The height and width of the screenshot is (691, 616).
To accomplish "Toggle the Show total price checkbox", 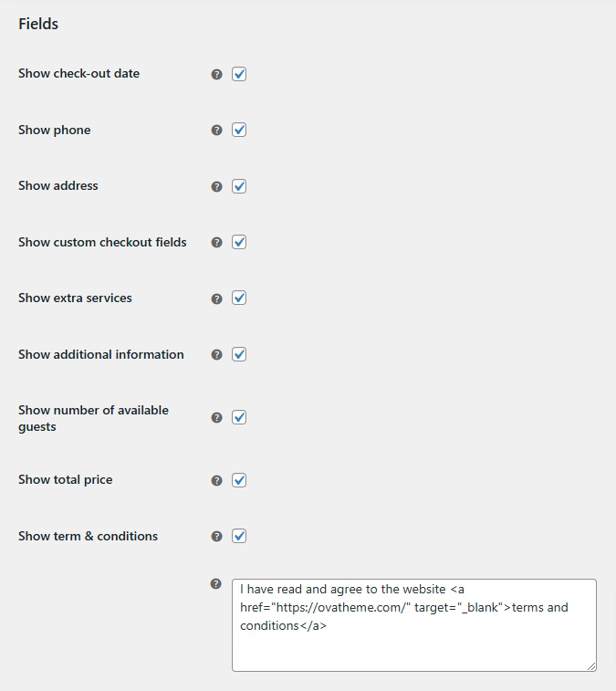I will 239,480.
